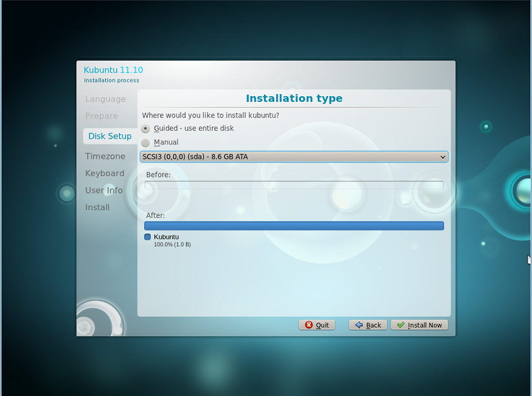Screen dimensions: 532x396
Task: Click Install Now button
Action: [420, 325]
